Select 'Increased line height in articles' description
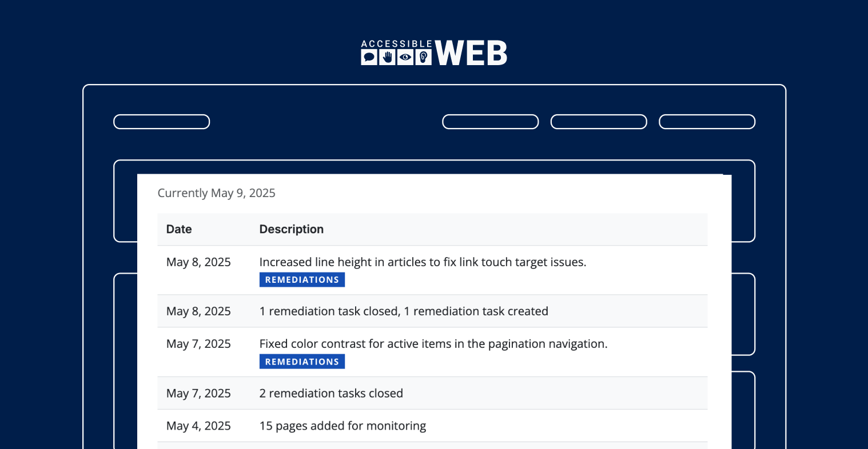The height and width of the screenshot is (449, 868). coord(423,262)
